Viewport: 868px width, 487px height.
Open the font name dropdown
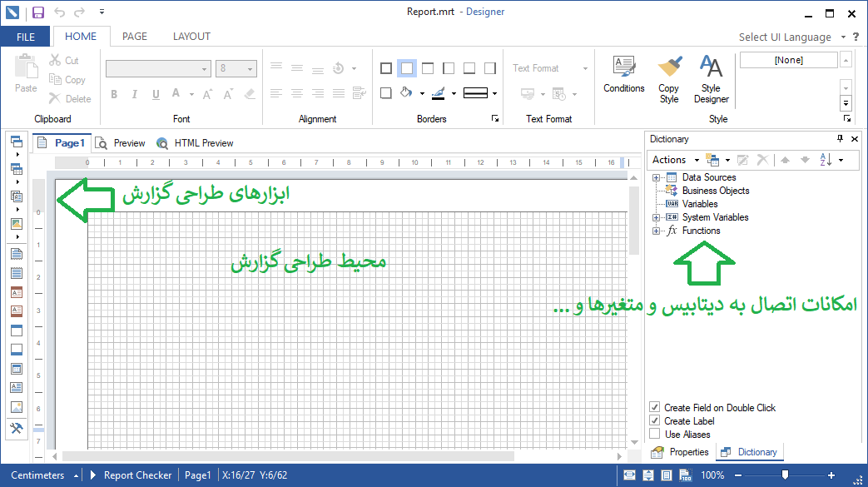click(204, 69)
